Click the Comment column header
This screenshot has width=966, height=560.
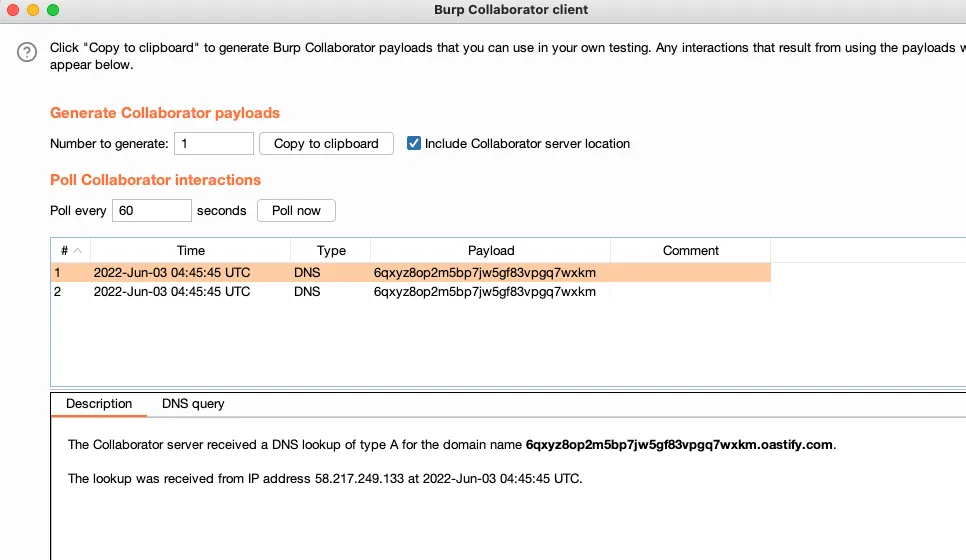690,251
